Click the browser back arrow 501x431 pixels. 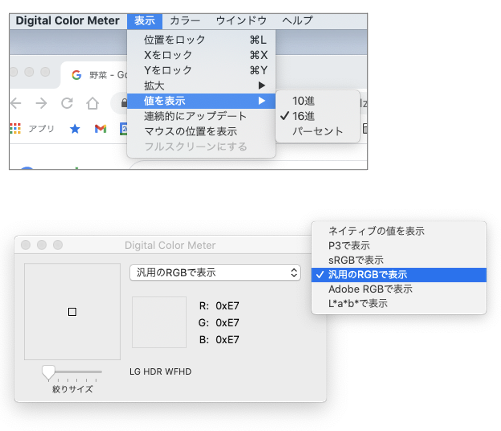tap(16, 103)
